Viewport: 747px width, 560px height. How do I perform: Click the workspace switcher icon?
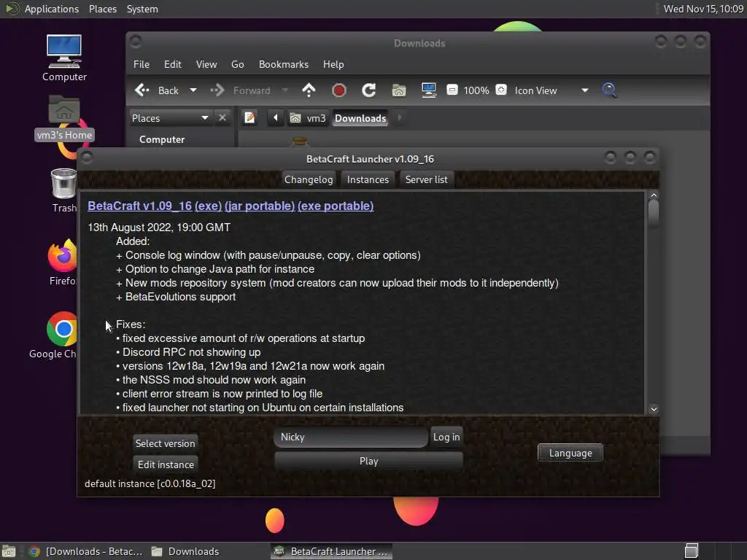(x=692, y=551)
